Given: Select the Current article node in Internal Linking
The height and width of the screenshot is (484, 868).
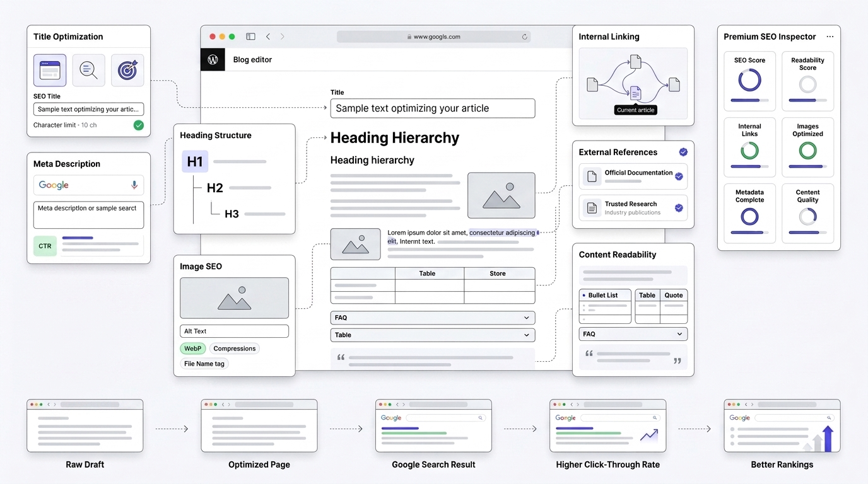Looking at the screenshot, I should [x=635, y=93].
